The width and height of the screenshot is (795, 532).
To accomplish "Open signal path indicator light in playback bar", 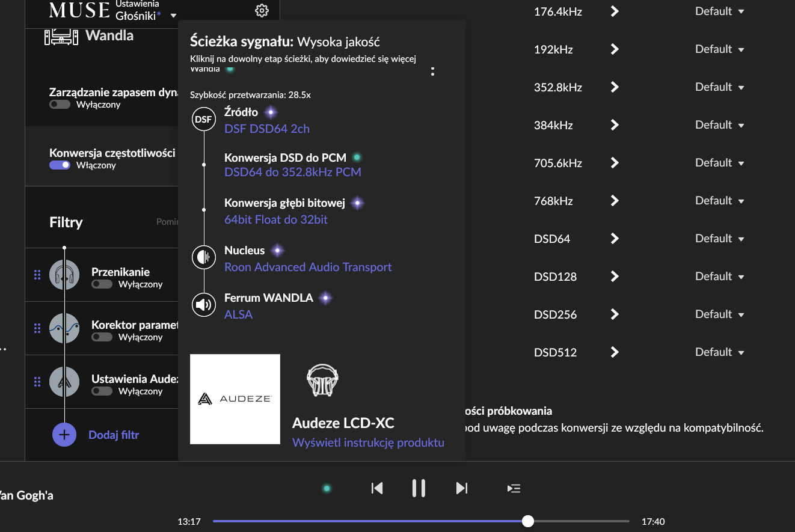I will coord(327,488).
